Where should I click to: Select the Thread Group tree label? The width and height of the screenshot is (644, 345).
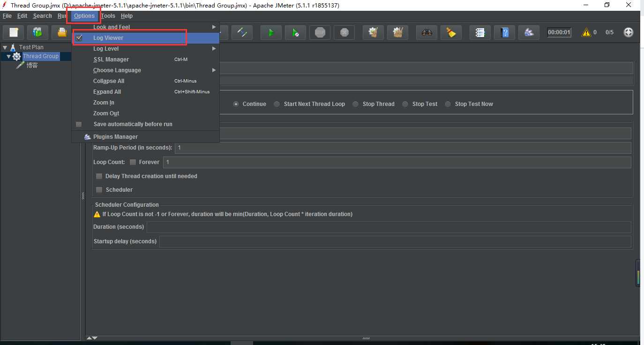pyautogui.click(x=41, y=56)
